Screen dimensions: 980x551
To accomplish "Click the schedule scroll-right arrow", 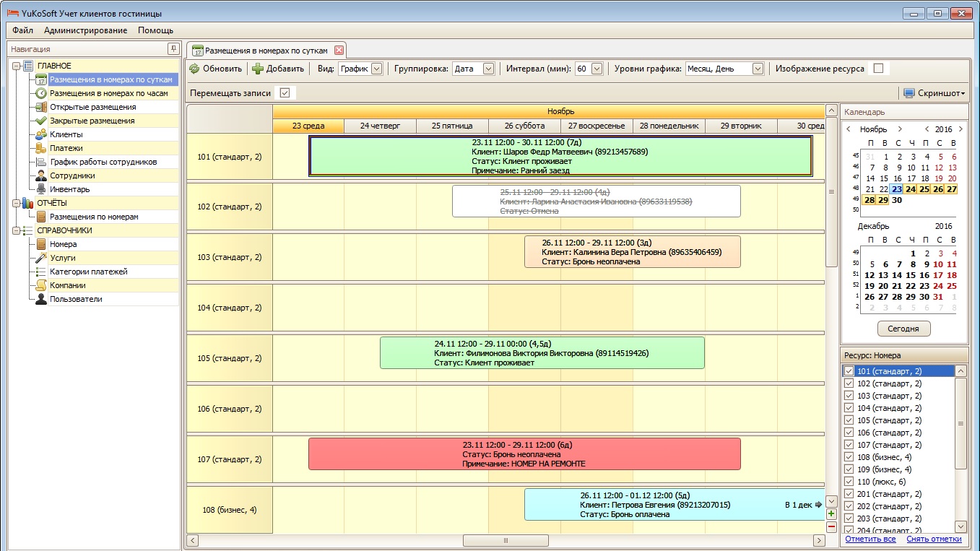I will click(819, 540).
